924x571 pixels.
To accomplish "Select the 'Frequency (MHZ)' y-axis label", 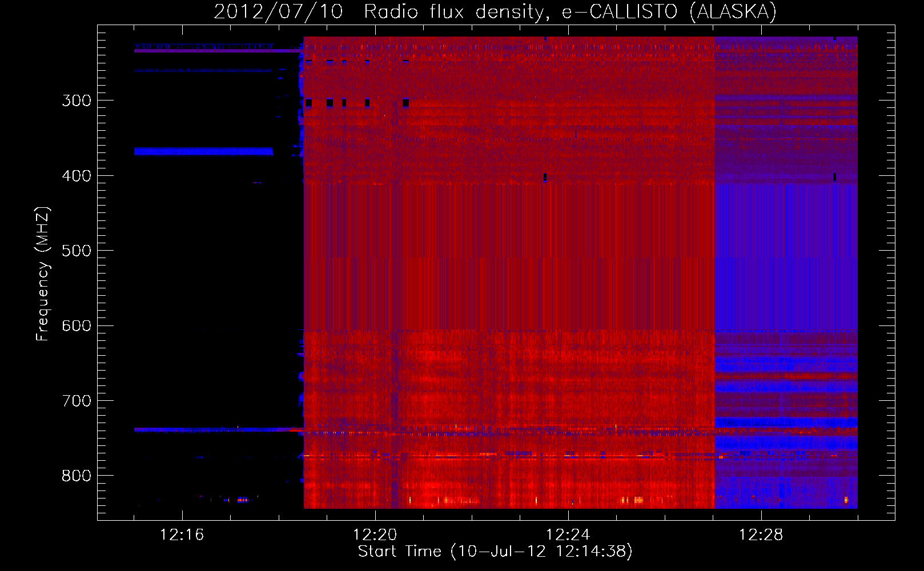I will pyautogui.click(x=43, y=274).
